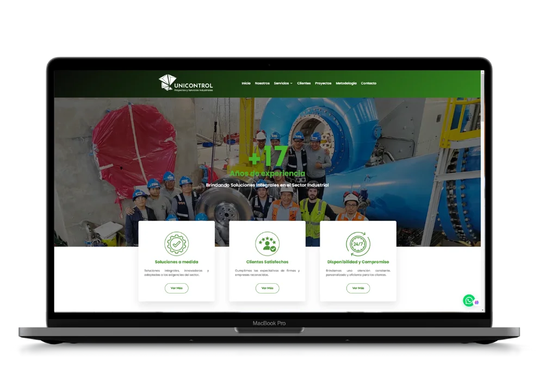Click the Disponibilidad y Compromiso heading

[x=358, y=262]
